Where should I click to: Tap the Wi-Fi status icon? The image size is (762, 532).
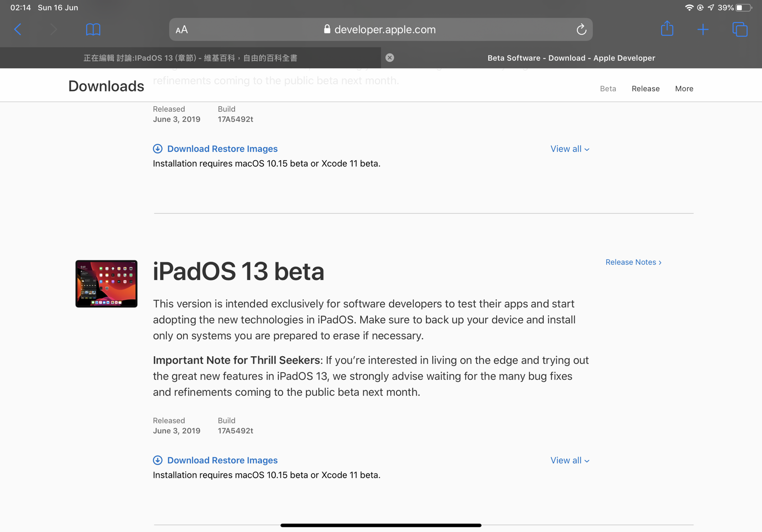click(689, 7)
